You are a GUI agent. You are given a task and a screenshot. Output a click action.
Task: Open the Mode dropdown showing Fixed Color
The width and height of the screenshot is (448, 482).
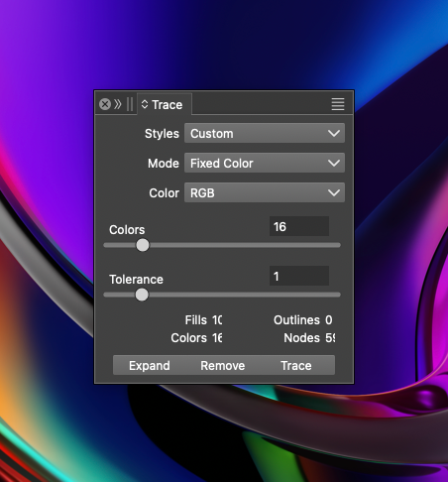[x=265, y=163]
